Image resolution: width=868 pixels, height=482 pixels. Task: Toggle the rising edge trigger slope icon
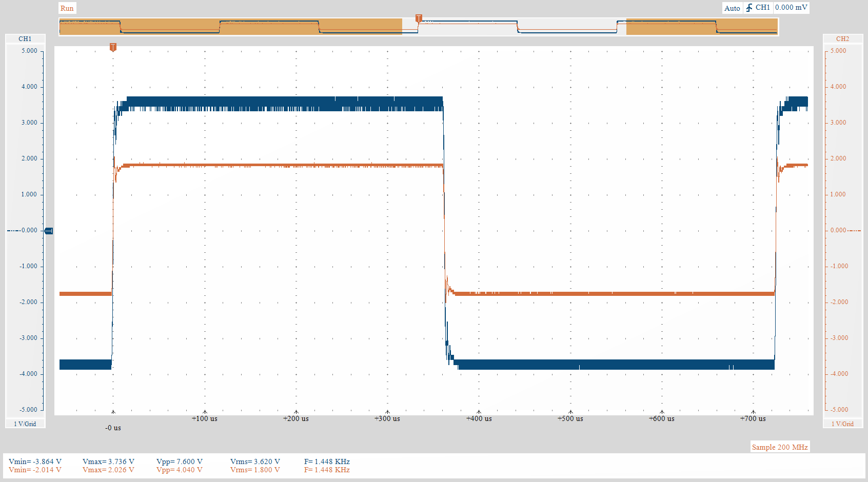pyautogui.click(x=749, y=8)
